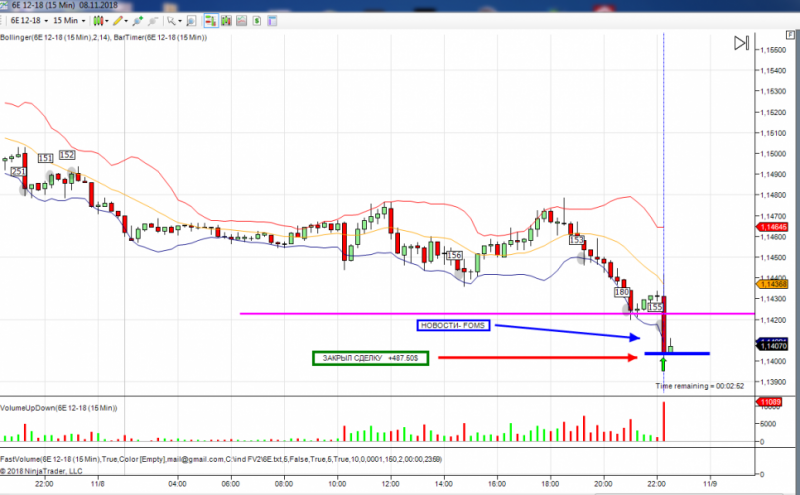Click the 10:00 time axis label
The image size is (800, 495).
[x=337, y=483]
